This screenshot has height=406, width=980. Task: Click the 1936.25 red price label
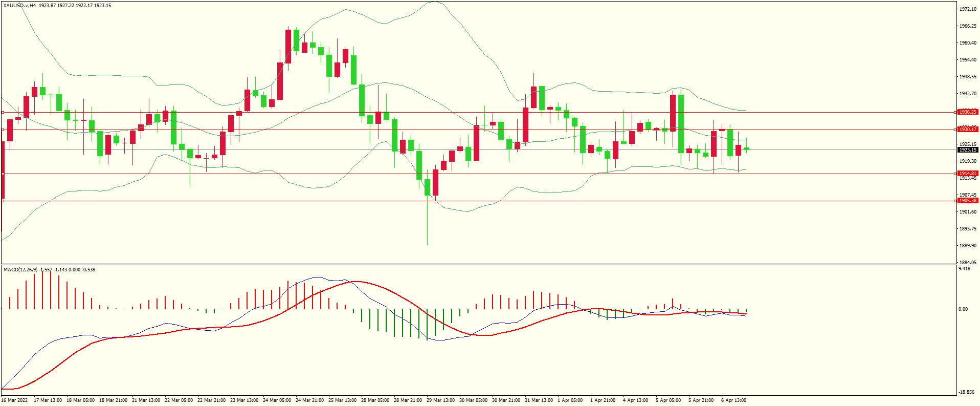click(x=967, y=112)
